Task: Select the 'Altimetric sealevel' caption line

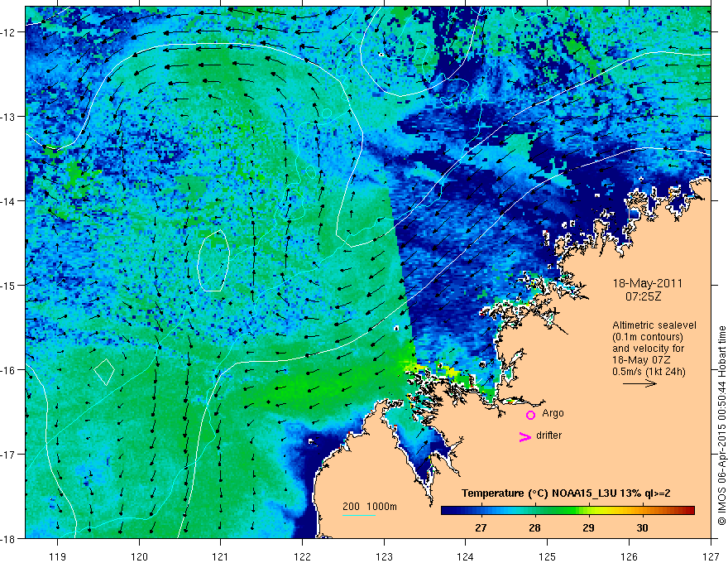Action: 654,325
